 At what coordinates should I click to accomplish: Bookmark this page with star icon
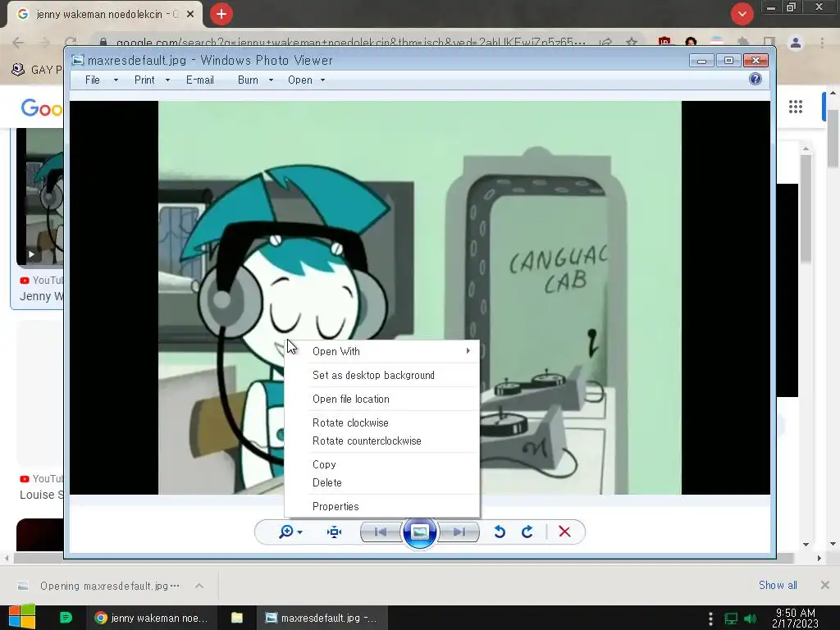pos(632,43)
